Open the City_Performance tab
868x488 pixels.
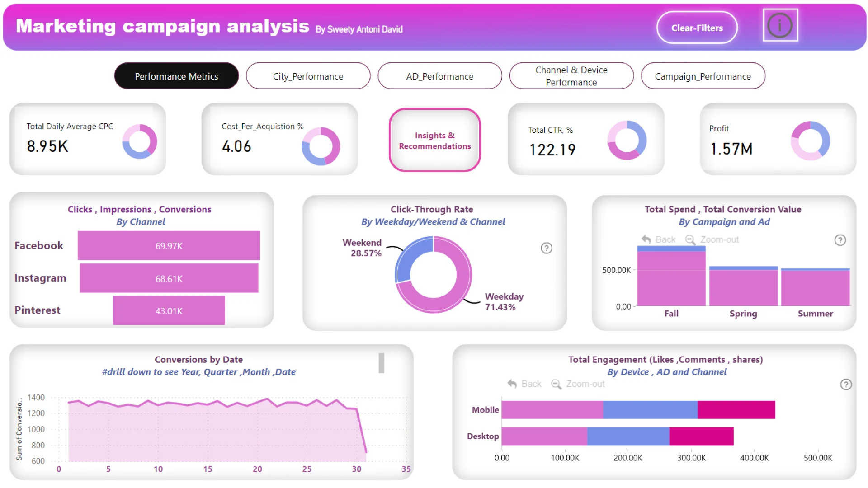click(x=308, y=76)
